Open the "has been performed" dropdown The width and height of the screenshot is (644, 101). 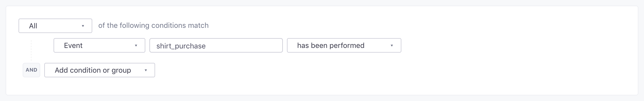pos(344,45)
